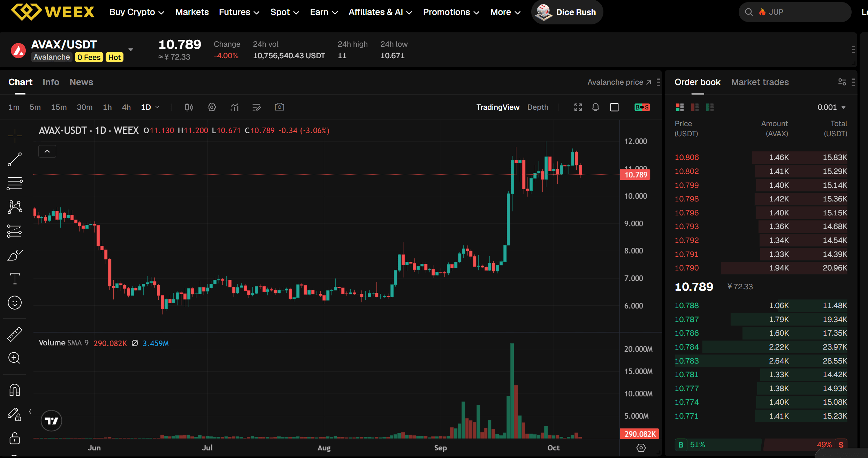Select the brush drawing tool
The image size is (868, 458).
[x=15, y=255]
